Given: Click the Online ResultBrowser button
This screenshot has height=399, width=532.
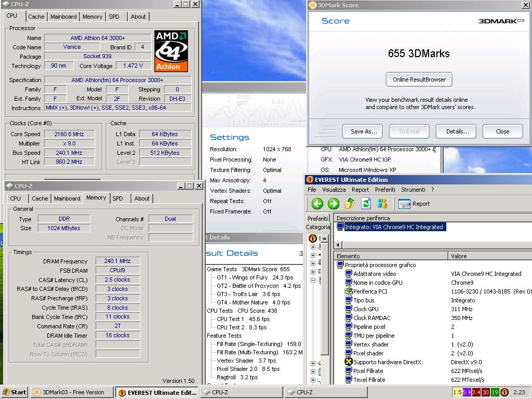Looking at the screenshot, I should point(419,79).
